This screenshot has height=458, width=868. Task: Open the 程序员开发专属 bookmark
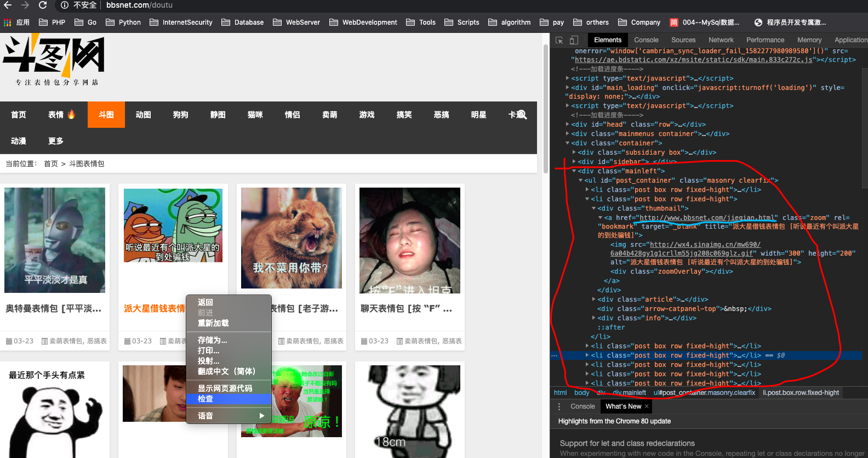tap(790, 22)
